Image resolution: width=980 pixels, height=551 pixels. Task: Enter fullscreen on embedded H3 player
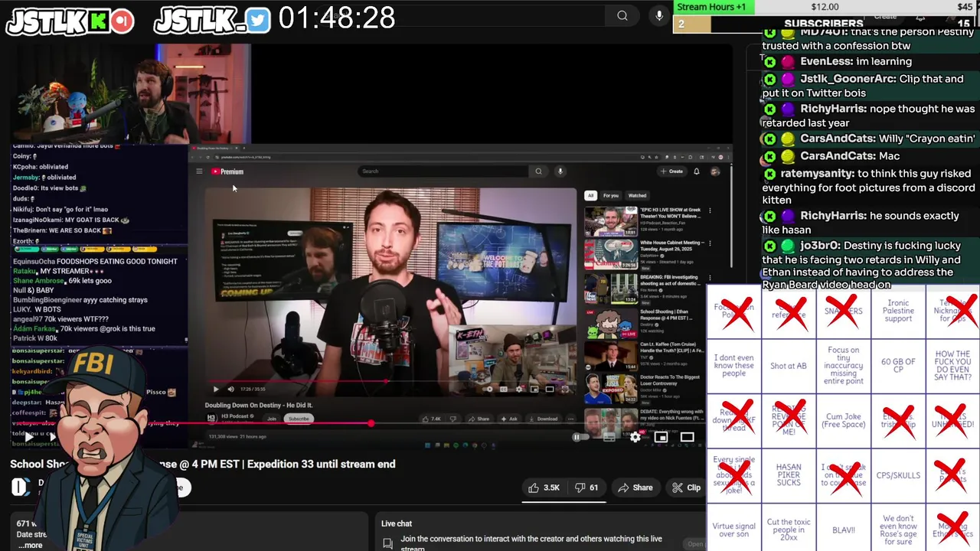(565, 389)
